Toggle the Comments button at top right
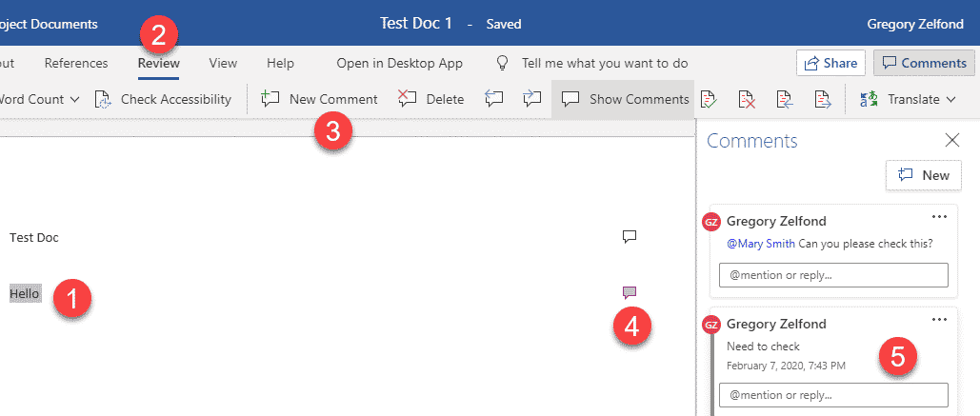Image resolution: width=980 pixels, height=416 pixels. (x=925, y=63)
